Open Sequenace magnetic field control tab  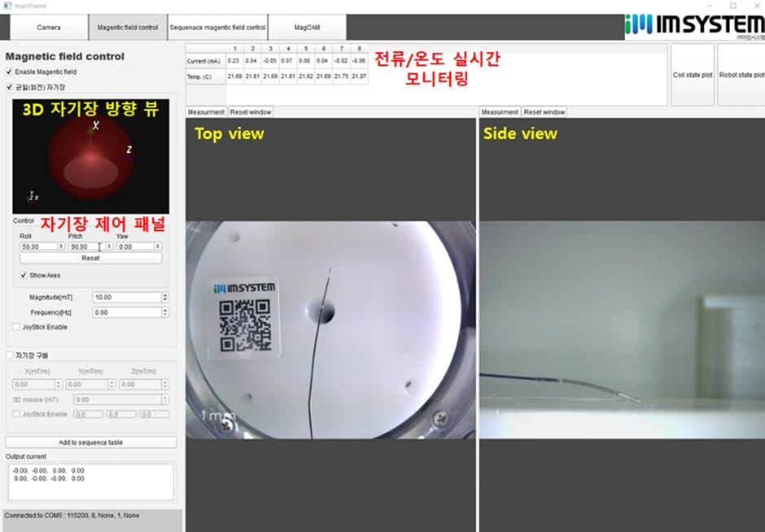pyautogui.click(x=217, y=28)
